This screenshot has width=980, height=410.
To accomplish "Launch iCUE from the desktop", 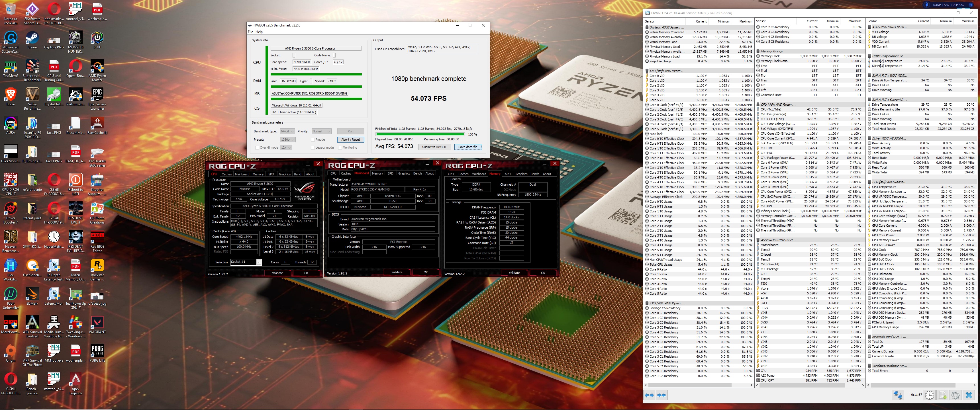I will 97,40.
